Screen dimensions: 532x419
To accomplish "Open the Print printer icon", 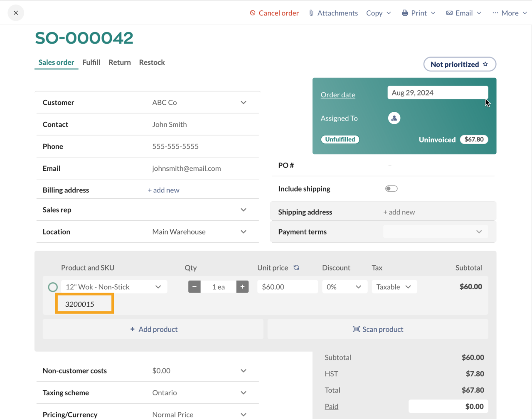I will pos(404,13).
